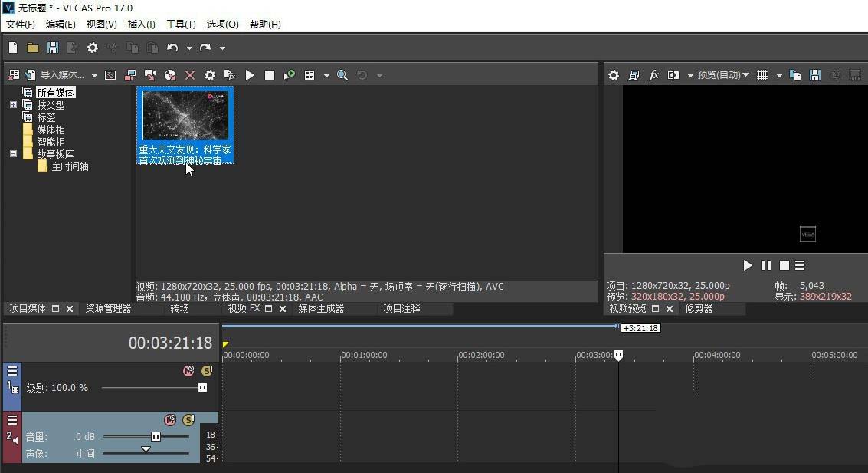The image size is (868, 473).
Task: Start media preview with the Project Media play button
Action: tap(250, 75)
